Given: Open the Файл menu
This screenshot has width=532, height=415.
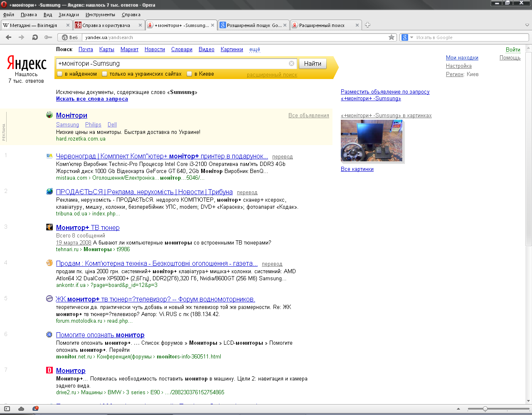Looking at the screenshot, I should pyautogui.click(x=8, y=15).
